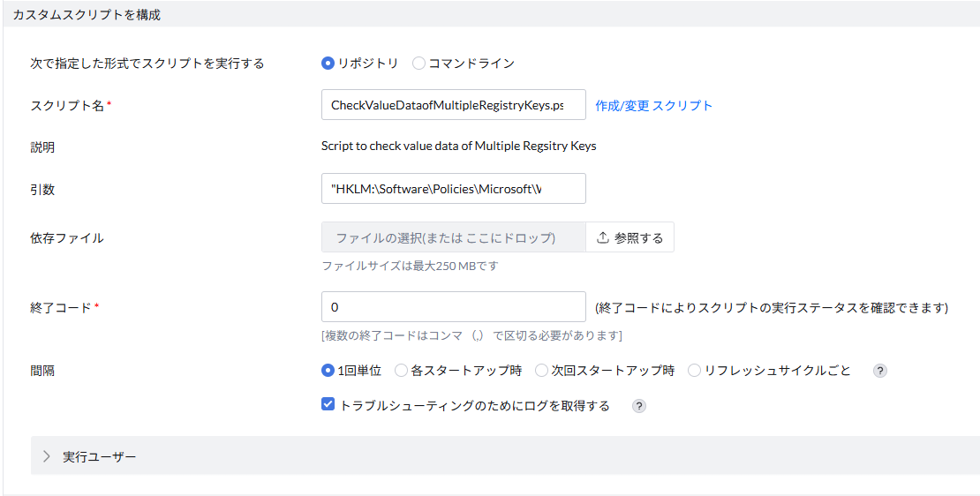Image resolution: width=980 pixels, height=496 pixels.
Task: Click the 終了コード input field
Action: tap(454, 307)
